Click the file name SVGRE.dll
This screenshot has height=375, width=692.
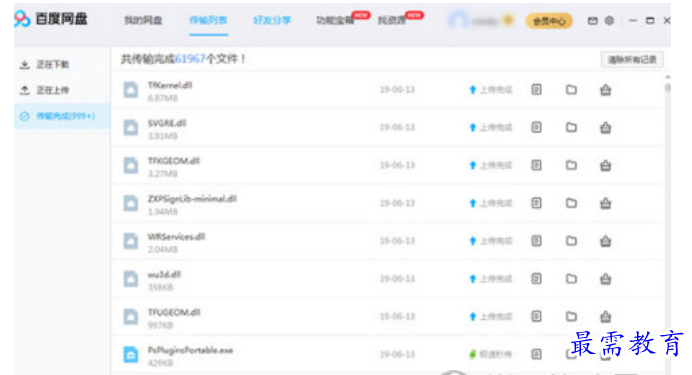click(167, 123)
